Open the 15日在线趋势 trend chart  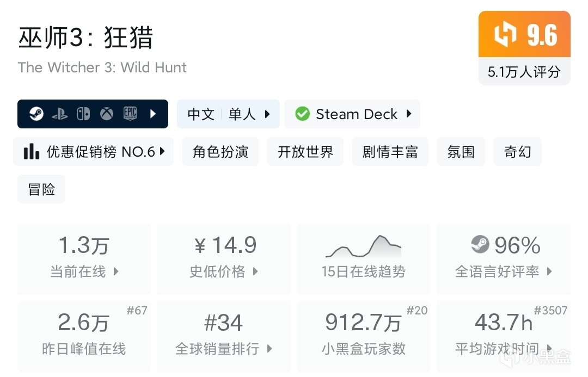coord(363,259)
